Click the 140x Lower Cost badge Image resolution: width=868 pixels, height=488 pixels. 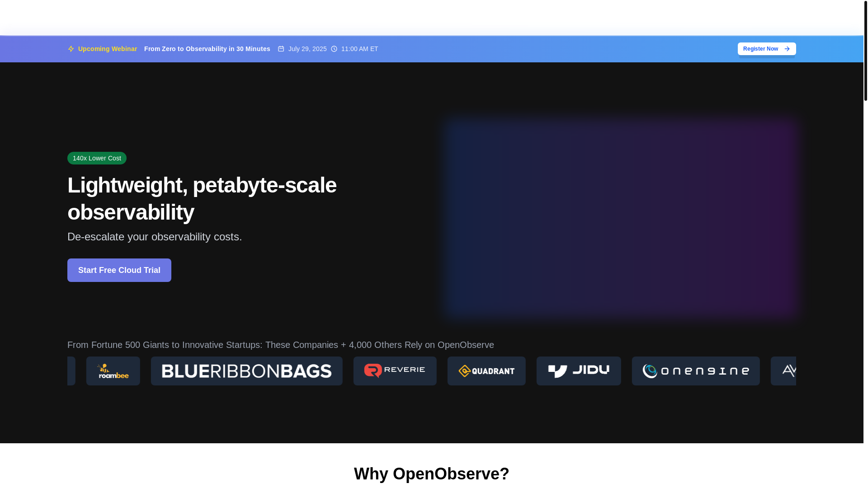click(x=97, y=158)
